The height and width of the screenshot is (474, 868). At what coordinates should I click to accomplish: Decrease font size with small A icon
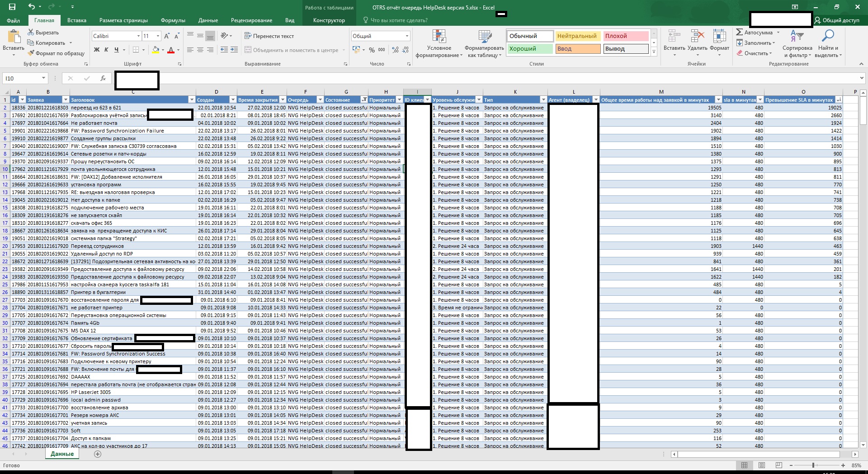click(177, 36)
